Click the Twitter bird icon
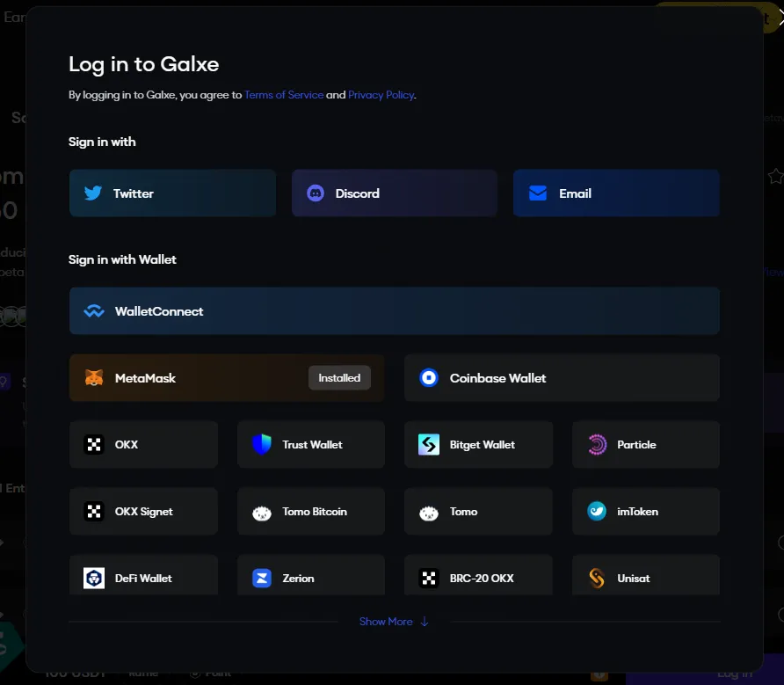The height and width of the screenshot is (685, 784). (x=93, y=193)
